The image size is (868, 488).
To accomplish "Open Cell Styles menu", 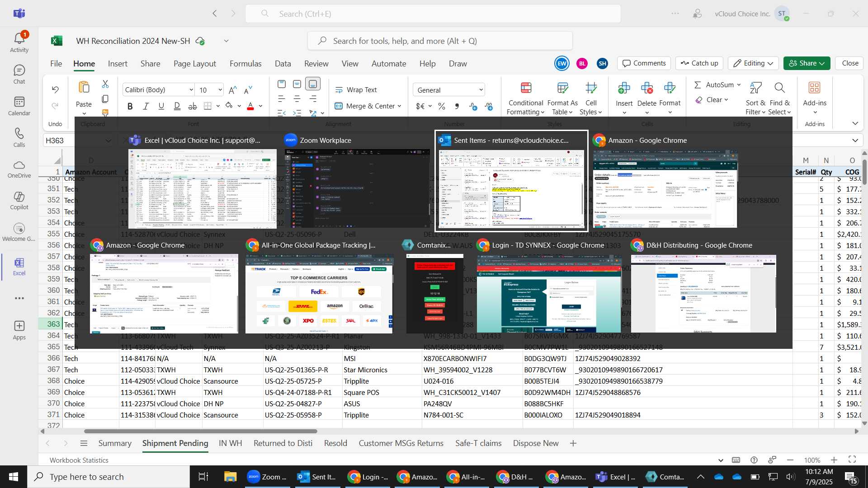I will click(x=591, y=99).
